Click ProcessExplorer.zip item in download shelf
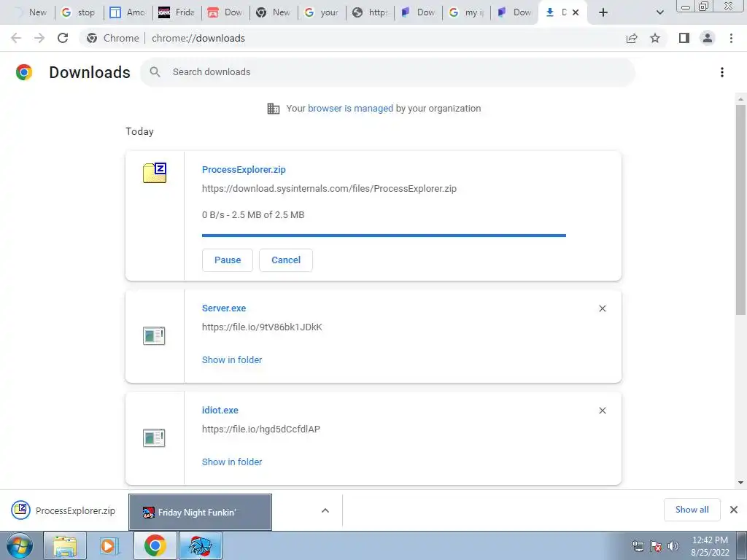Viewport: 747px width, 560px height. [63, 510]
